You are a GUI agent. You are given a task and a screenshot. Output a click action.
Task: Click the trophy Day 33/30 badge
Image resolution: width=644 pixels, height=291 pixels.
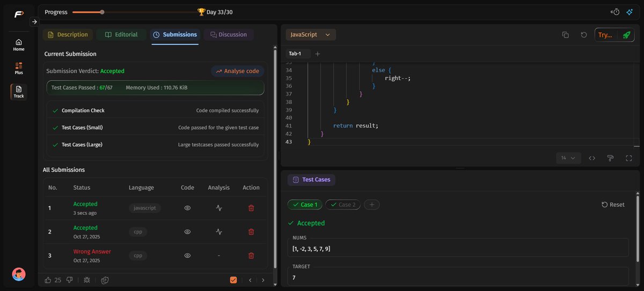215,12
